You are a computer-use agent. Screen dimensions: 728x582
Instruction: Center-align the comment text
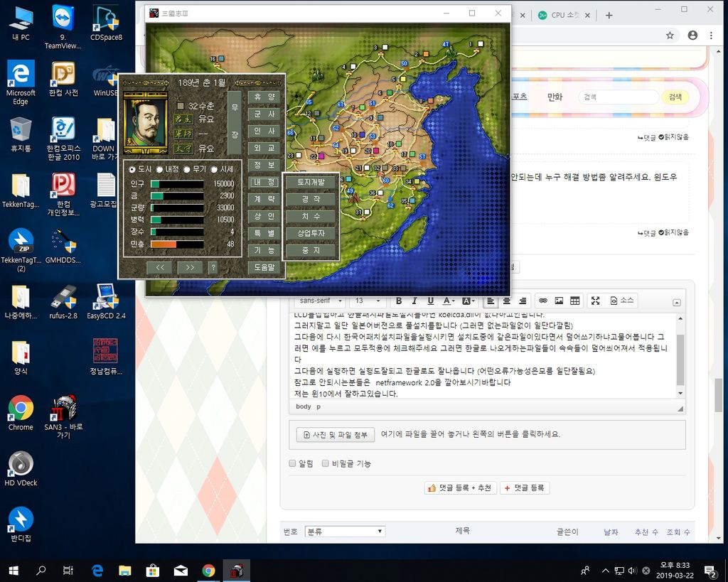click(506, 301)
